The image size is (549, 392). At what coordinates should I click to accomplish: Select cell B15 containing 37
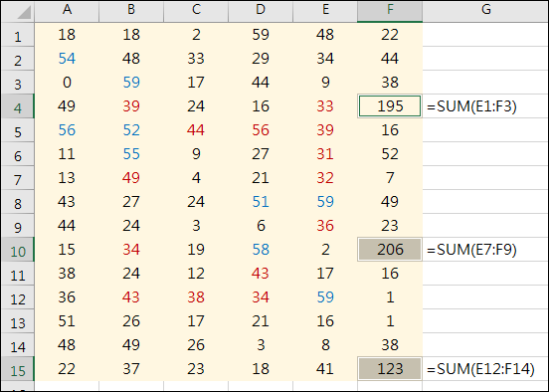[131, 368]
